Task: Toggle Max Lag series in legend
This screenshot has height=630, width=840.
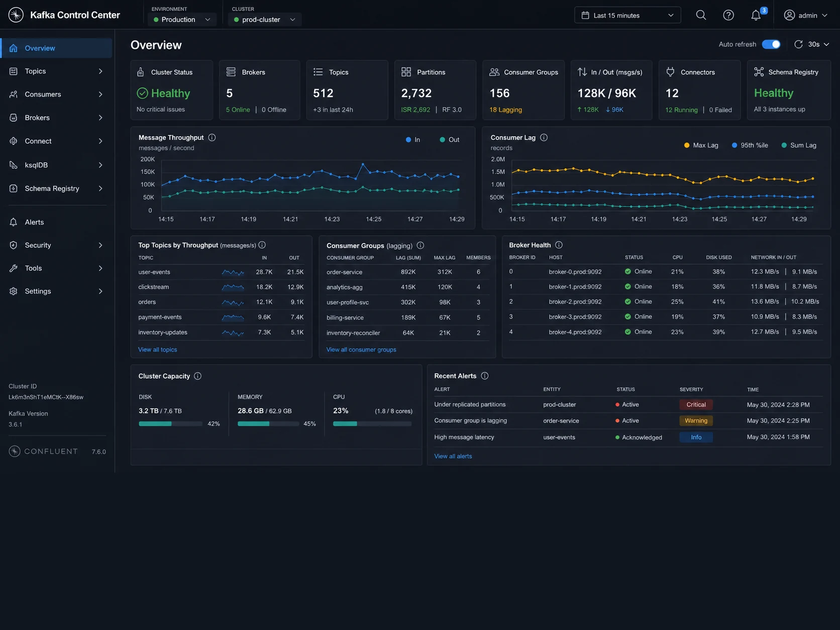Action: (701, 145)
